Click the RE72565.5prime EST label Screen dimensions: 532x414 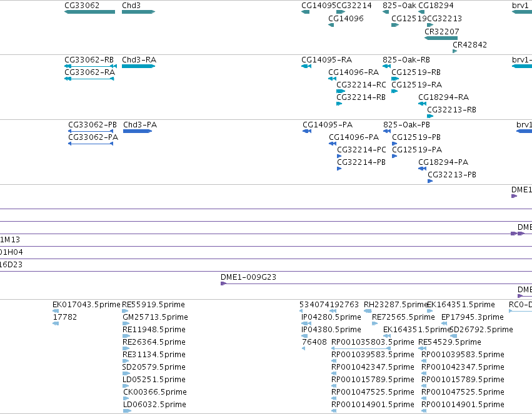pyautogui.click(x=403, y=317)
